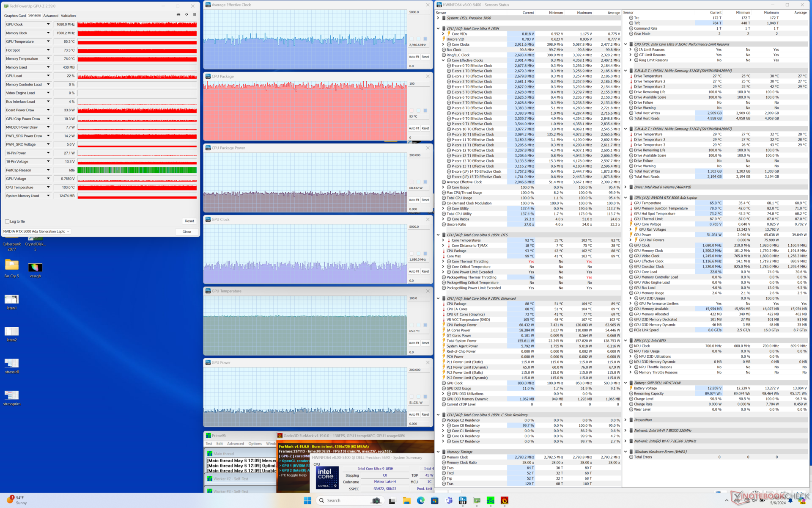Viewport: 812px width, 508px height.
Task: Enable the Log to file checkbox
Action: point(7,221)
